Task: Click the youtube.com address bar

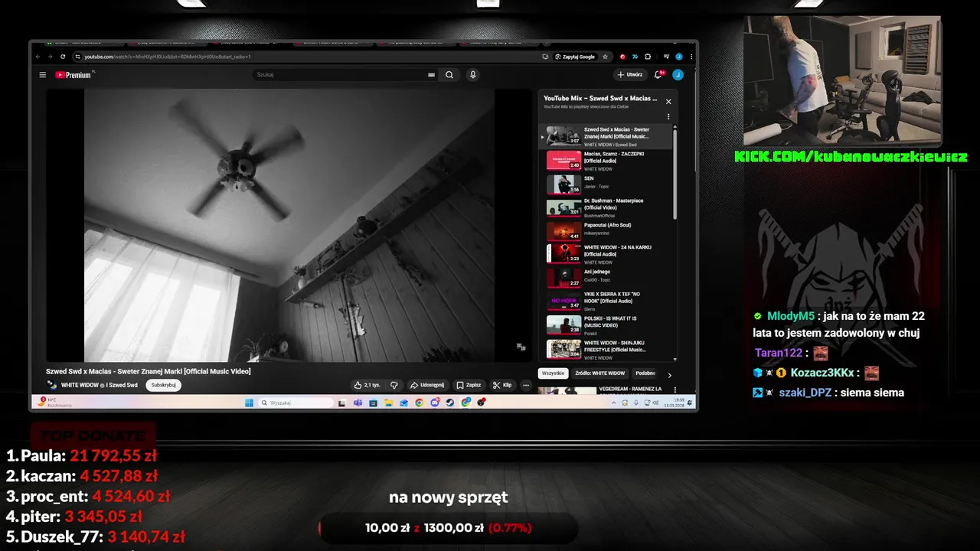Action: click(x=306, y=57)
